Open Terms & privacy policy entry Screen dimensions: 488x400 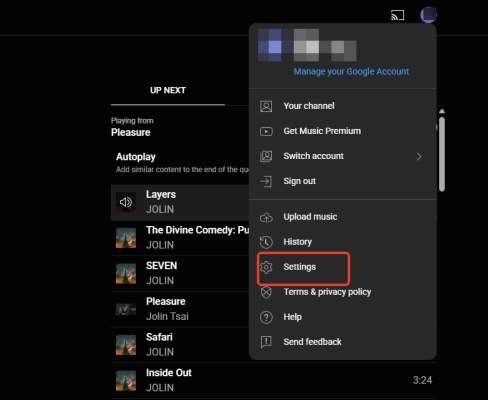coord(343,292)
